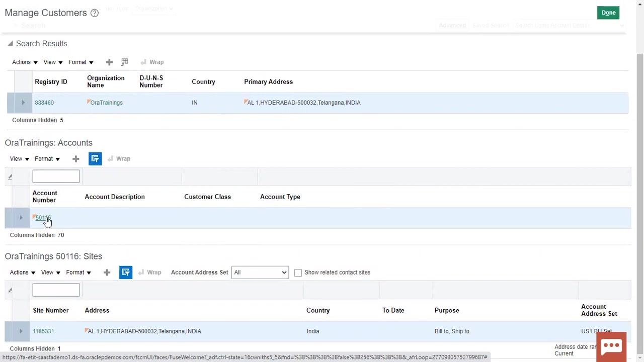Open Format menu in Search Results toolbar
644x362 pixels.
click(x=81, y=62)
